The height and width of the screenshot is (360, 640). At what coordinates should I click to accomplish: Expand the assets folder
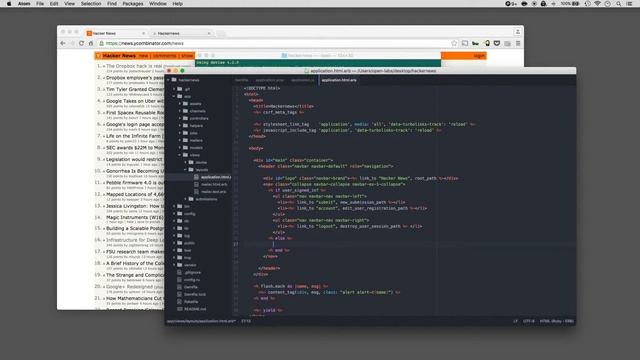180,104
